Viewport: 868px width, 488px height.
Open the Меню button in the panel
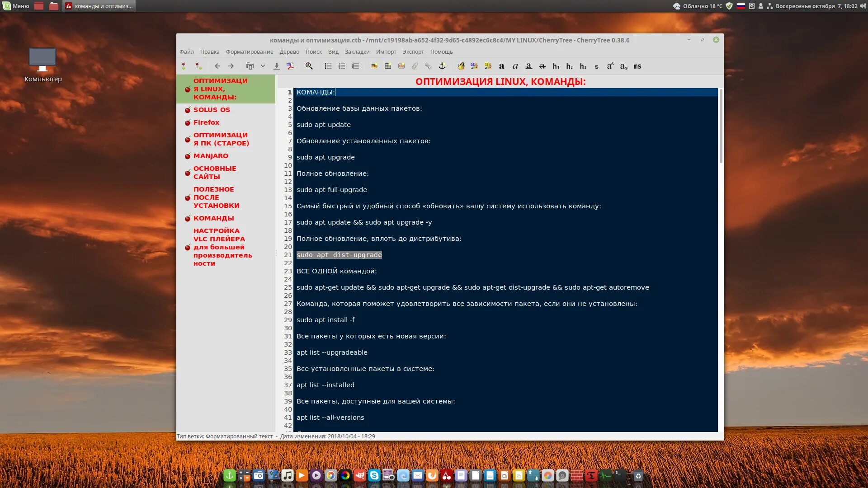pyautogui.click(x=15, y=6)
